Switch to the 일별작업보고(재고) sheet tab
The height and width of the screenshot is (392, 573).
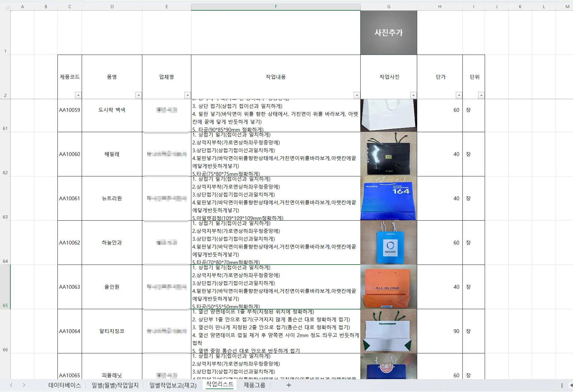pos(173,385)
